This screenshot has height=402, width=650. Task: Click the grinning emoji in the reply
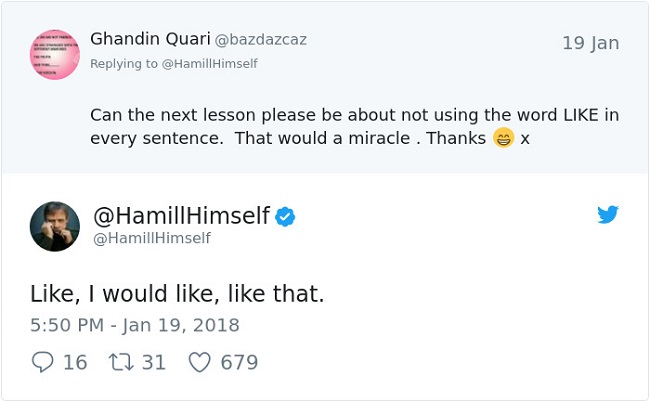tap(503, 138)
